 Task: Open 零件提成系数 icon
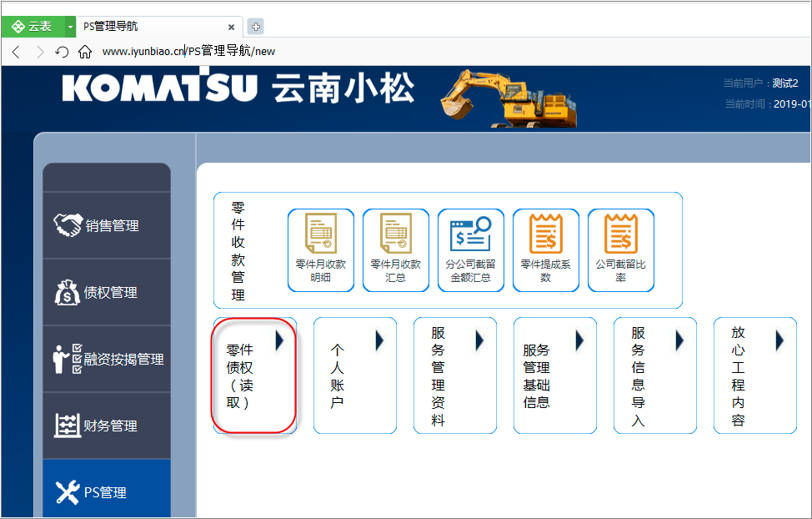(x=546, y=250)
